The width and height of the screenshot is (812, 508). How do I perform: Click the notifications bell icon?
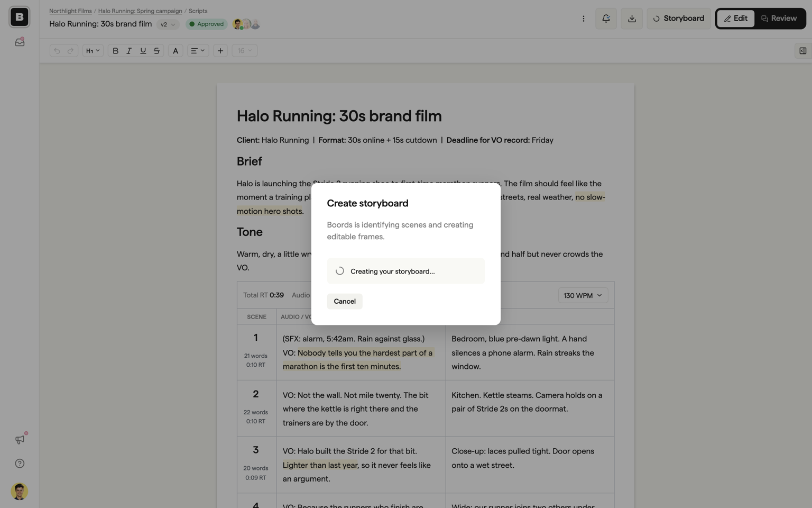point(606,19)
